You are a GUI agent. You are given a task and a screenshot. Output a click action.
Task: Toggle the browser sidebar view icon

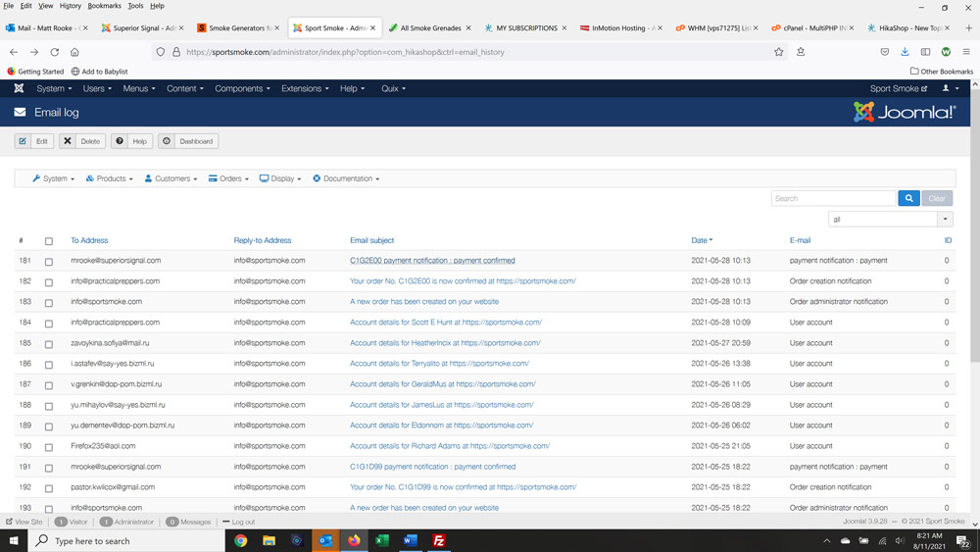click(926, 52)
